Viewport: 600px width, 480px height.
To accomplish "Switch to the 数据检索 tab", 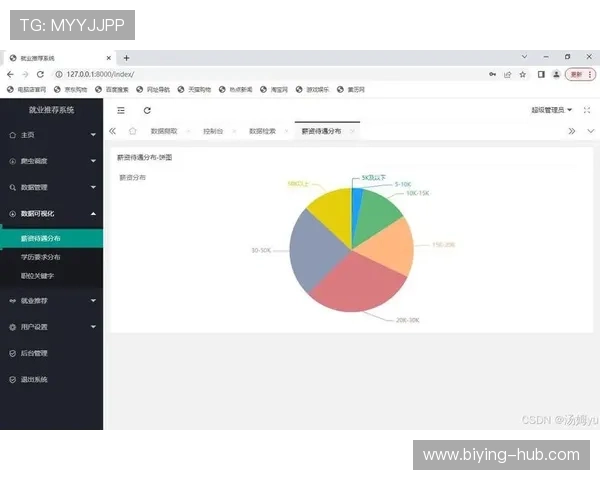I will [x=262, y=131].
